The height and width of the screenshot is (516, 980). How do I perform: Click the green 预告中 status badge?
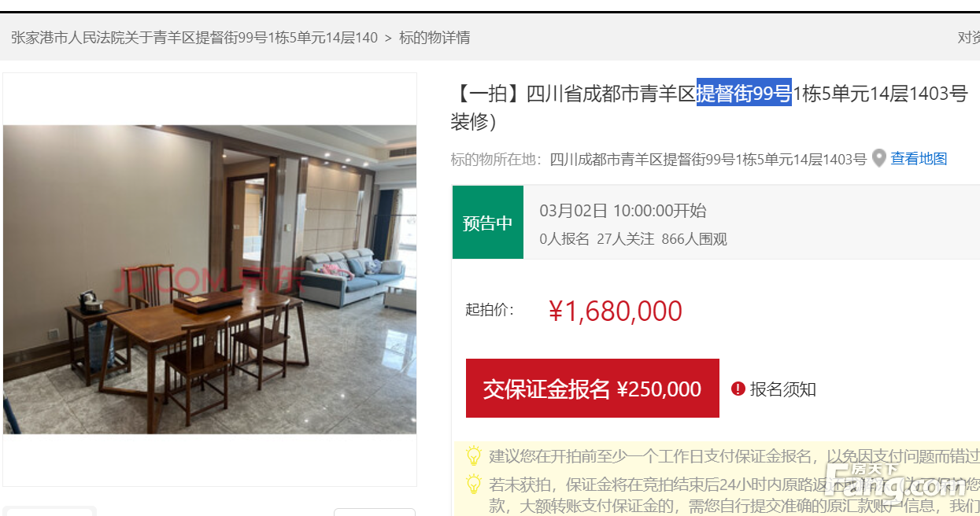(488, 223)
